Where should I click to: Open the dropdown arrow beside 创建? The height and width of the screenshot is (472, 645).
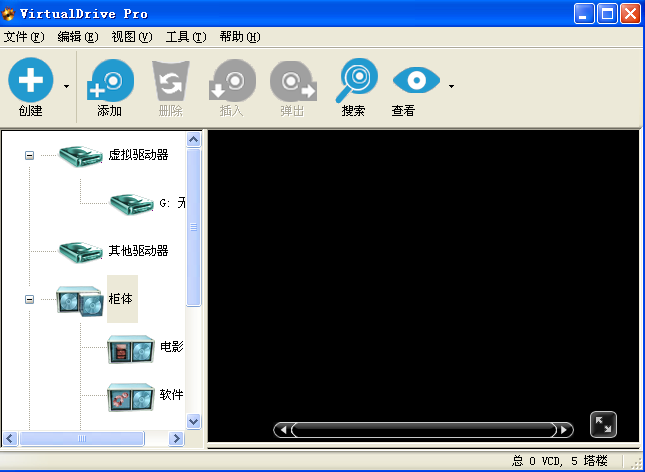tap(67, 87)
